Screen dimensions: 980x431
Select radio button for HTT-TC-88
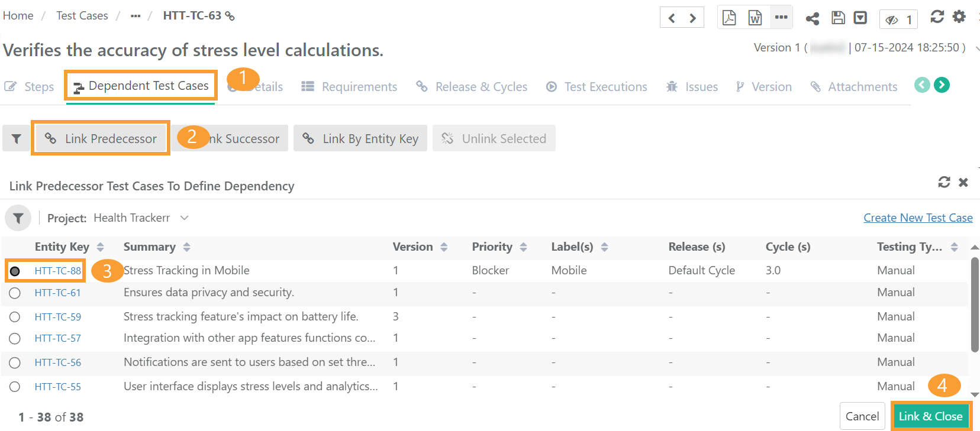[15, 271]
